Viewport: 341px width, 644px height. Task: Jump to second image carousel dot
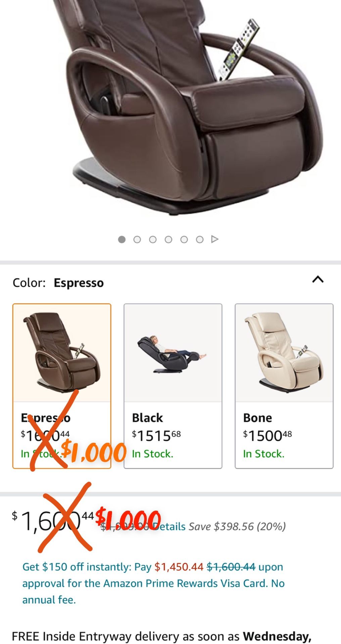pos(137,239)
